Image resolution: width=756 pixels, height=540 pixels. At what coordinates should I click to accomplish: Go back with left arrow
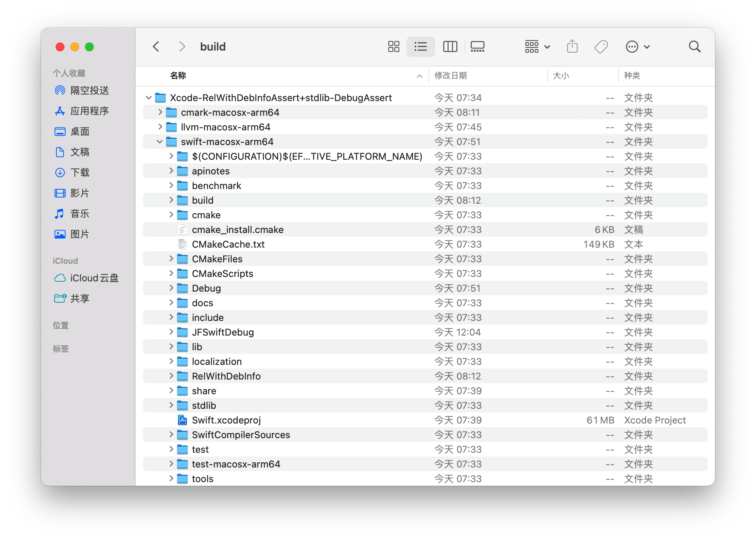[156, 47]
